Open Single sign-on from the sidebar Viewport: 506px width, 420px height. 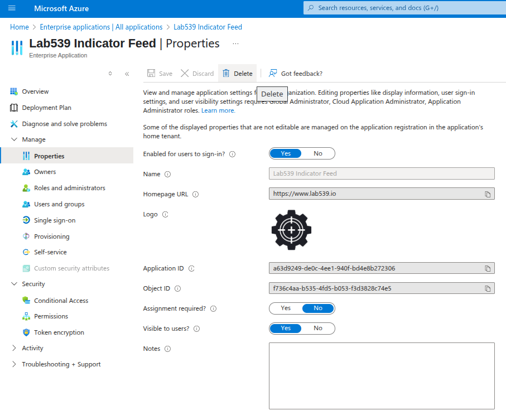[x=55, y=220]
